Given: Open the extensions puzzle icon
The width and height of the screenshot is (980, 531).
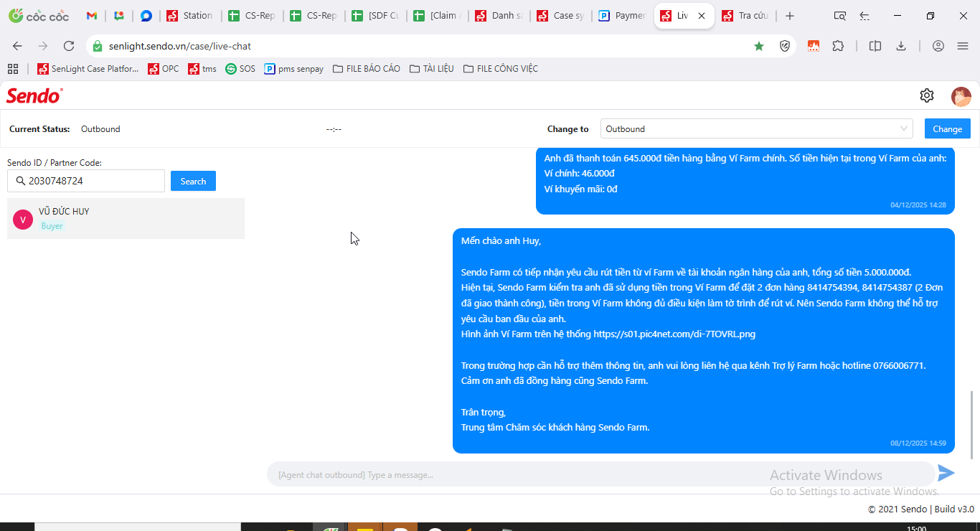Looking at the screenshot, I should [838, 46].
